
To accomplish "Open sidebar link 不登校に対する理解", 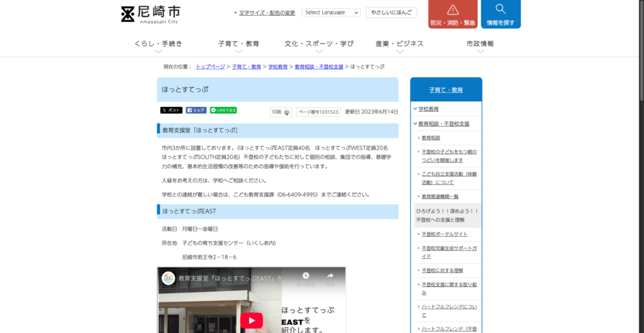I will pyautogui.click(x=442, y=271).
